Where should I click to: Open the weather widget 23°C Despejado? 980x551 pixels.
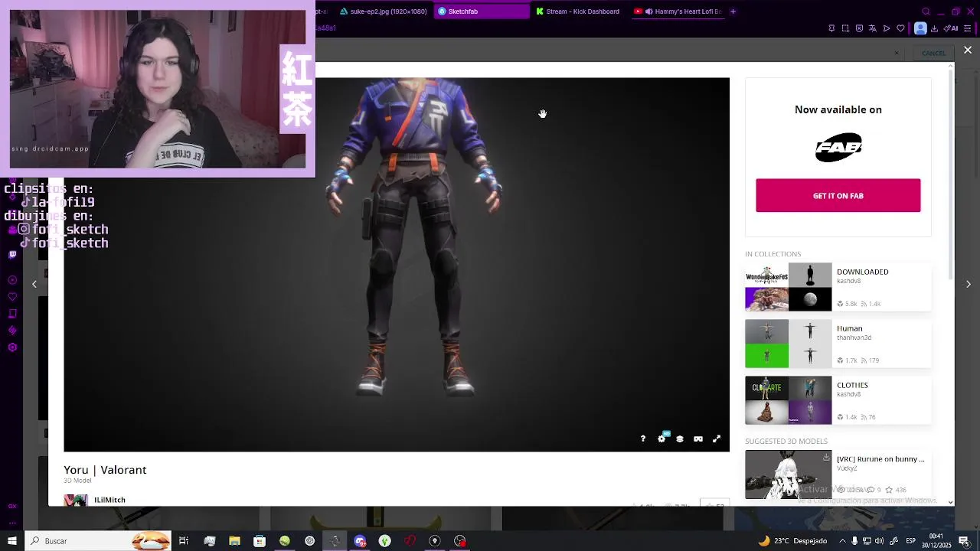coord(793,541)
